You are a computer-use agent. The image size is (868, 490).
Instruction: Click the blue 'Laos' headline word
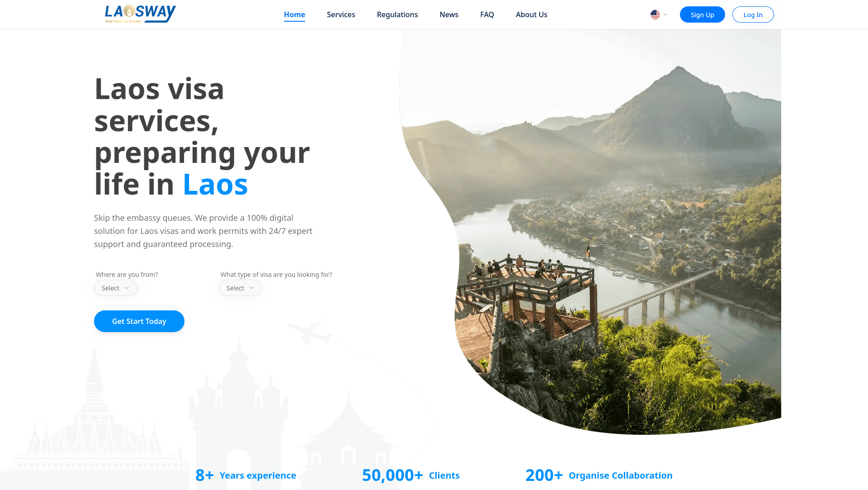[x=215, y=184]
